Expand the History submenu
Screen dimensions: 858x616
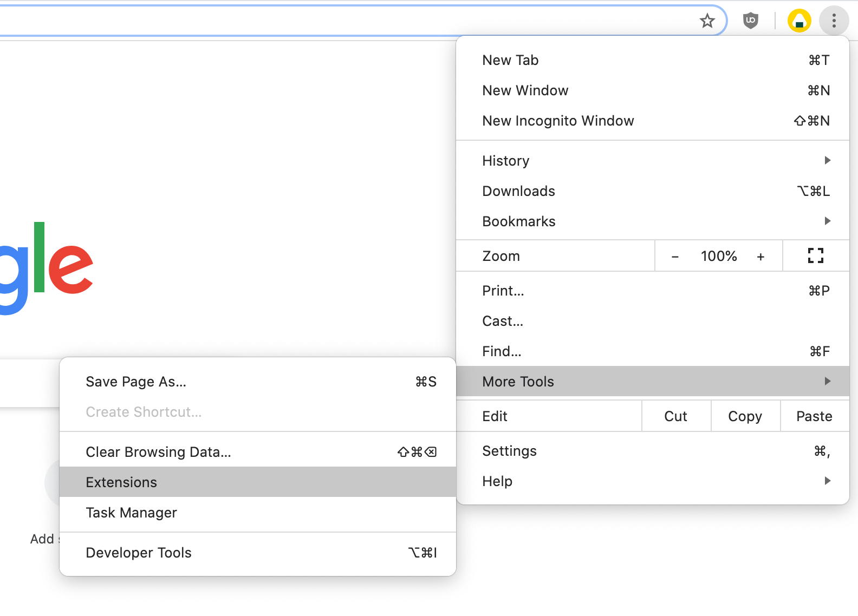pyautogui.click(x=653, y=161)
